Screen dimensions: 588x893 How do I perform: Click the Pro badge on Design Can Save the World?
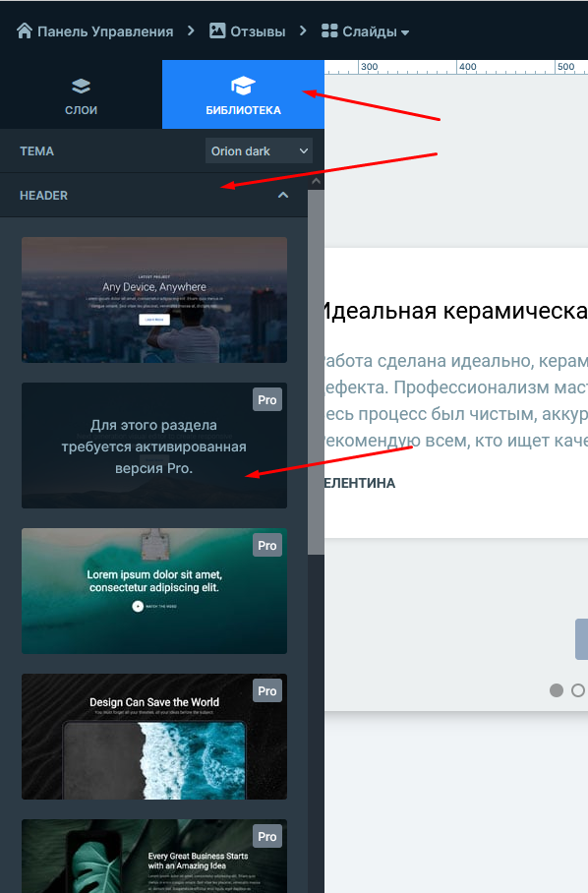(267, 691)
